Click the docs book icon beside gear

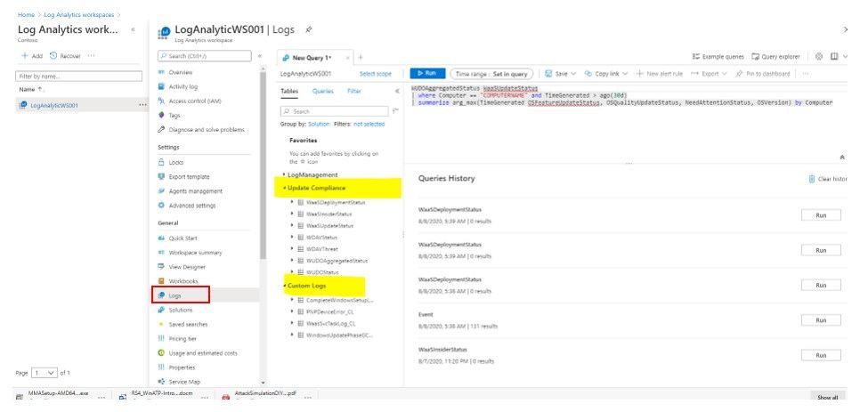(x=834, y=56)
